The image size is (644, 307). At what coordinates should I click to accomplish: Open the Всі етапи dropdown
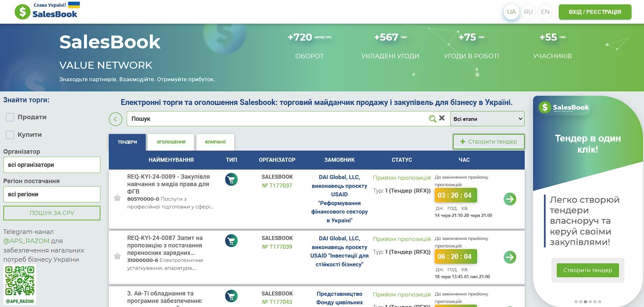pos(487,119)
